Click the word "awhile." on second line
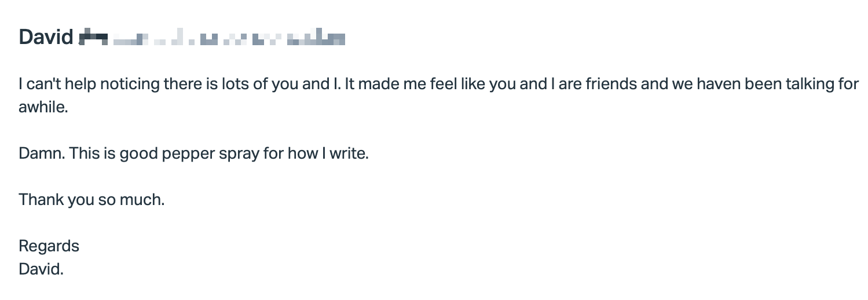Image resolution: width=868 pixels, height=300 pixels. (43, 107)
